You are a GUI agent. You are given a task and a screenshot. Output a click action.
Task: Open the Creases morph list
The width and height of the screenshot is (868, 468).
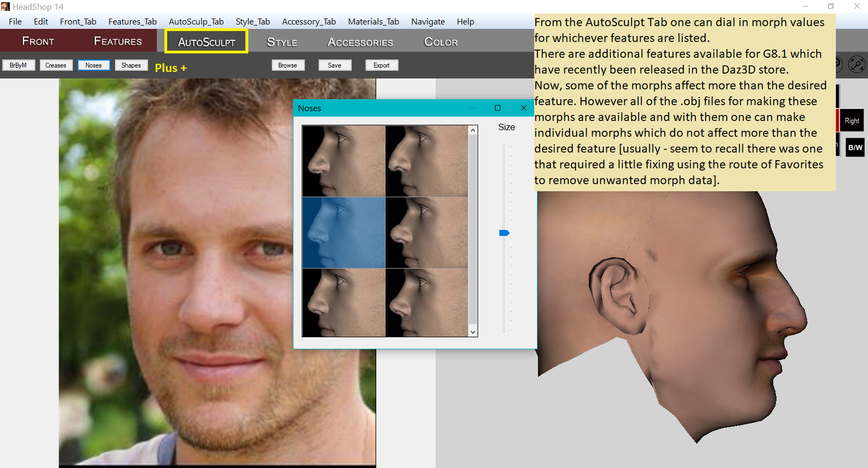tap(56, 65)
